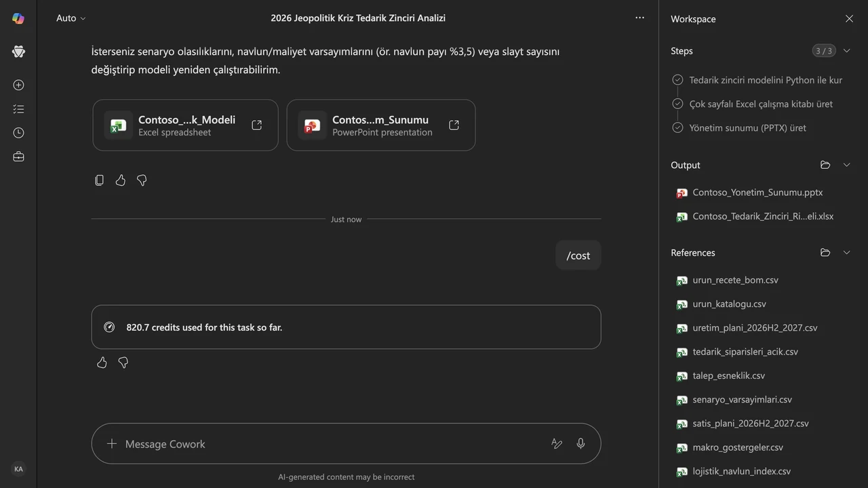Open Excel spreadsheet card in new window
Viewport: 868px width, 488px height.
click(x=256, y=125)
